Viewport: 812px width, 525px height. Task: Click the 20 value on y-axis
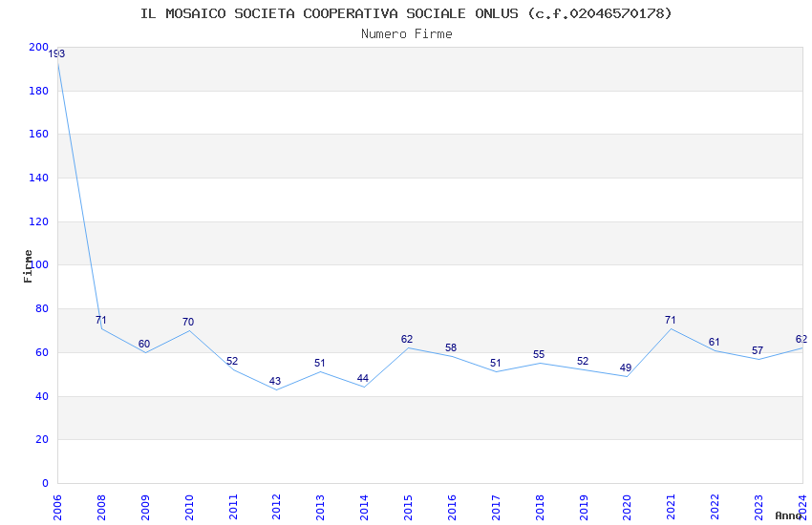point(41,439)
